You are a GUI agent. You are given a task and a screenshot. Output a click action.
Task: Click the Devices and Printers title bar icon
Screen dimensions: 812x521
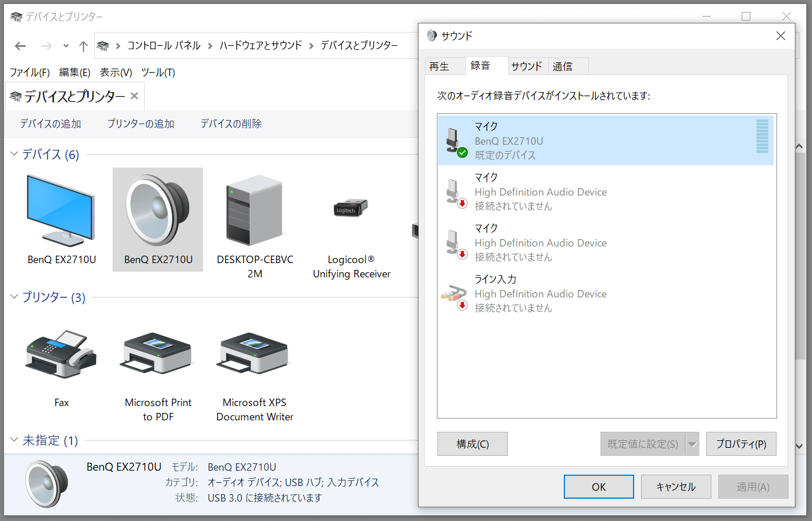point(16,17)
